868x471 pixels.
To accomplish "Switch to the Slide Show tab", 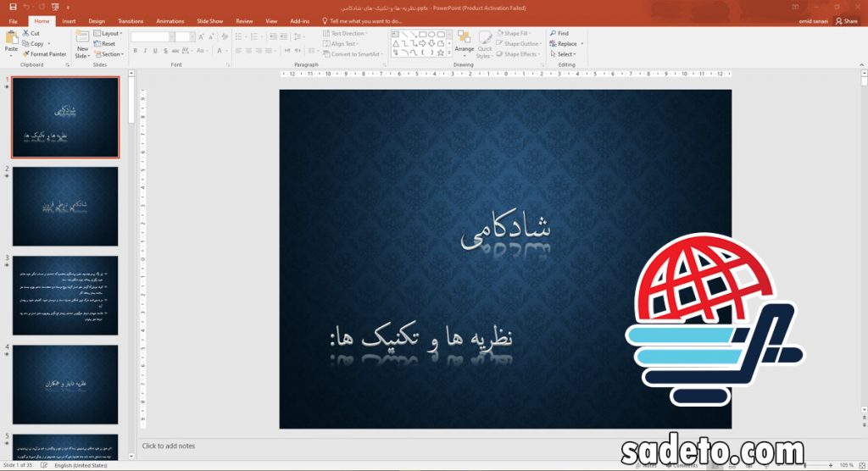I will point(210,21).
